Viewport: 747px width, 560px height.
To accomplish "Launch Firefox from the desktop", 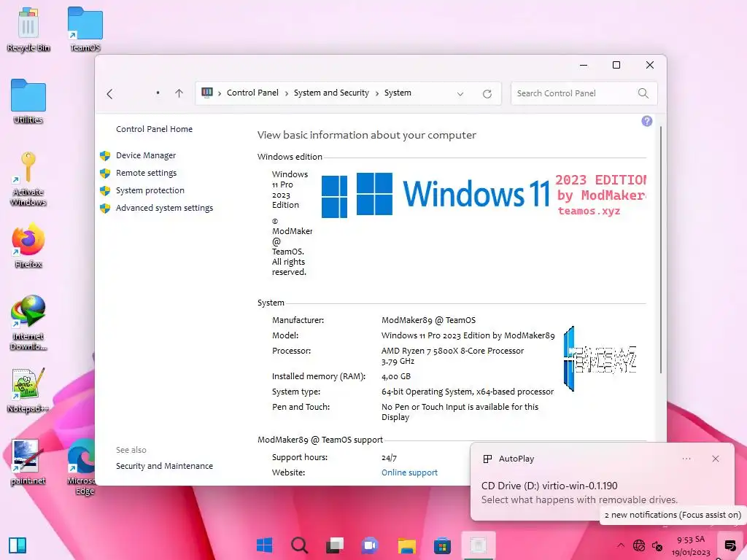I will click(x=28, y=246).
